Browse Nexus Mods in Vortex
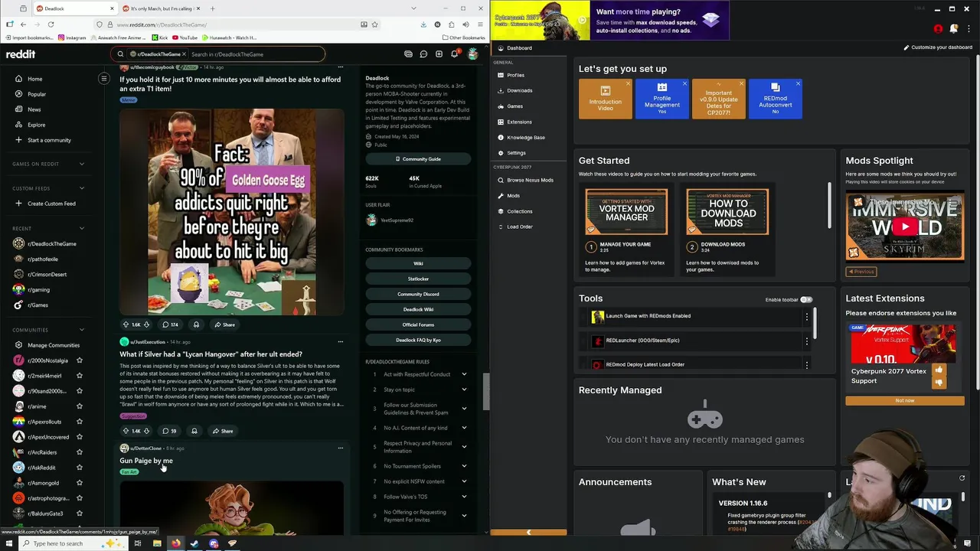Viewport: 980px width, 551px height. [530, 180]
